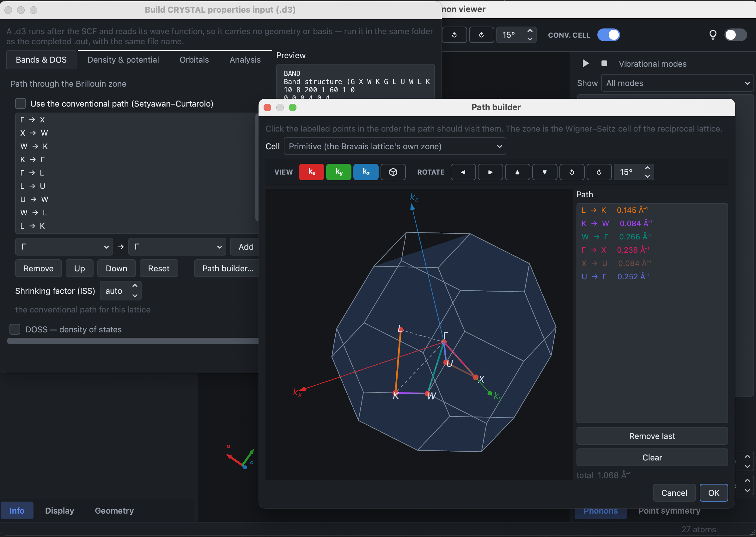Image resolution: width=756 pixels, height=537 pixels.
Task: Select the W → K path row
Action: coord(136,146)
